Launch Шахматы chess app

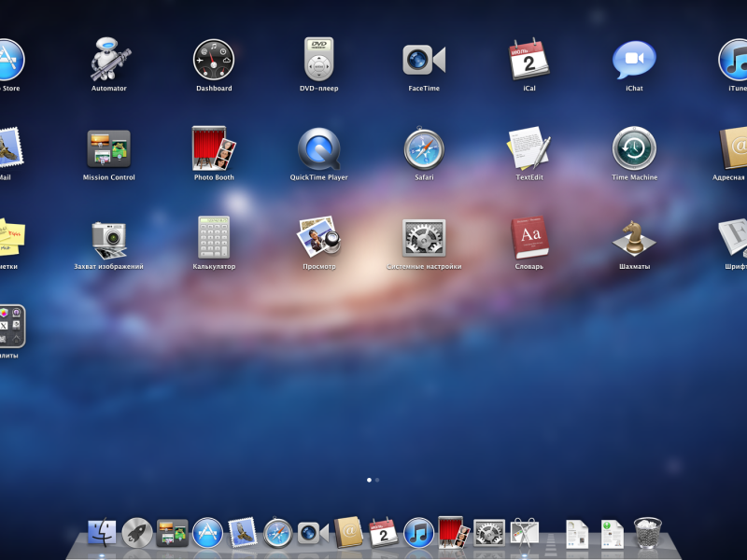coord(634,238)
